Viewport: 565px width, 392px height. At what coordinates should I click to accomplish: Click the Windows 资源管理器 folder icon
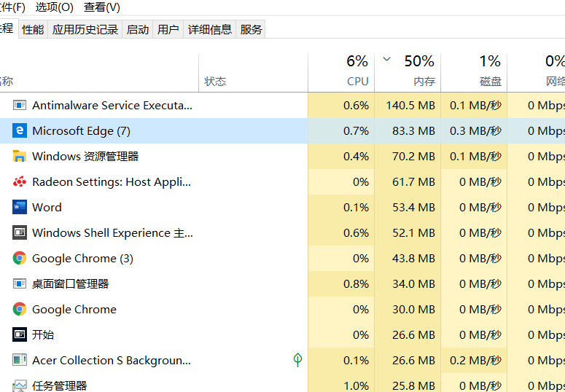click(x=20, y=157)
